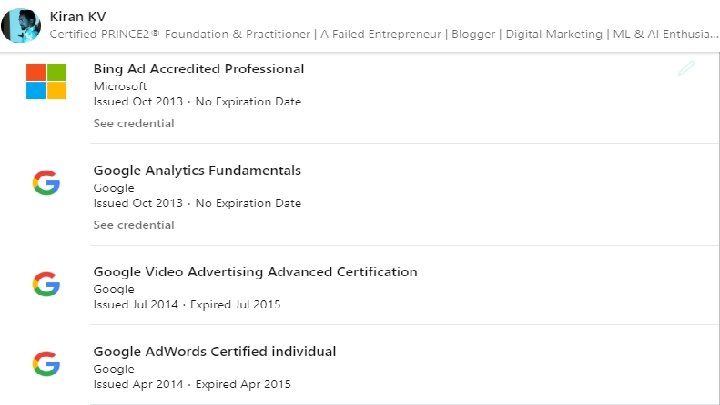Select Google company name under Analytics Fundamentals
Viewport: 720px width, 405px height.
click(x=114, y=187)
